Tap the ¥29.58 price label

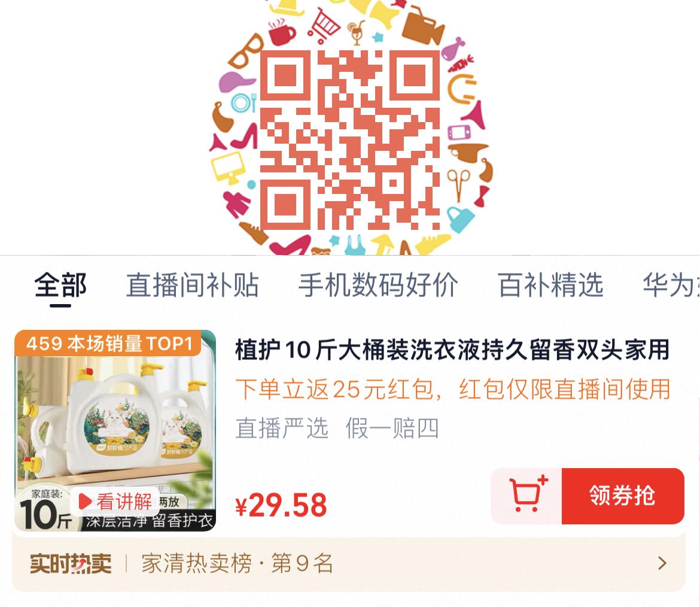pyautogui.click(x=281, y=505)
